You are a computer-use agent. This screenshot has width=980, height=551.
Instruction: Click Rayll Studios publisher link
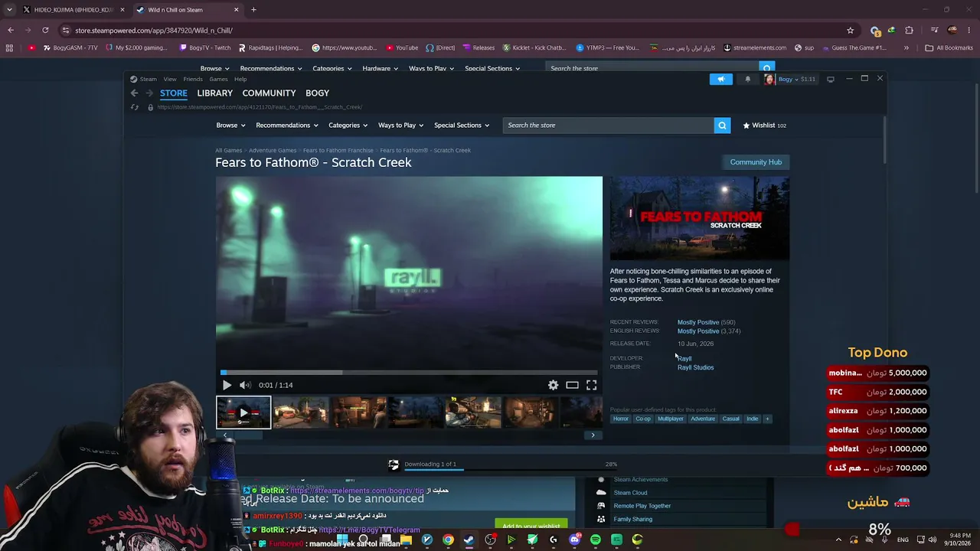tap(695, 367)
